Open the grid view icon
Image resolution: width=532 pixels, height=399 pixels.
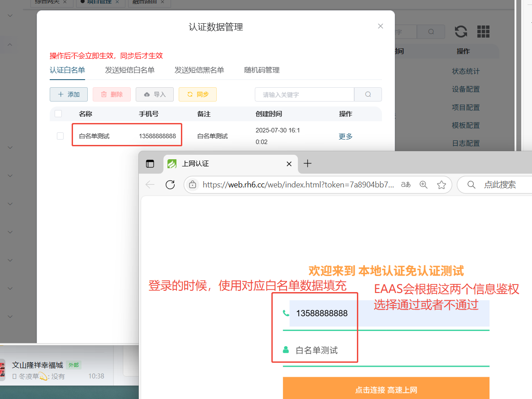pyautogui.click(x=483, y=31)
